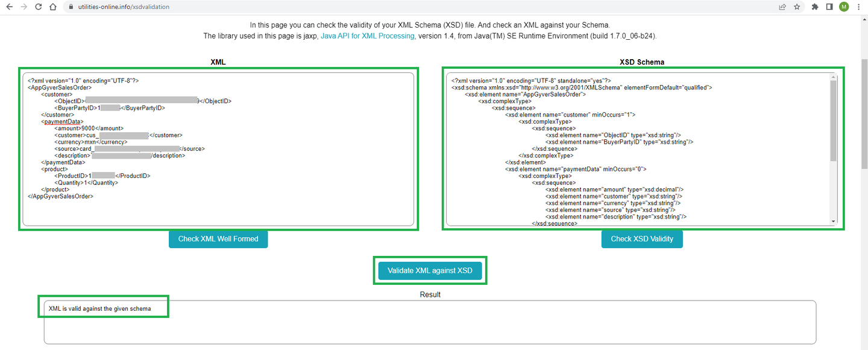This screenshot has width=868, height=350.
Task: Toggle the browser side panel icon
Action: click(x=829, y=7)
